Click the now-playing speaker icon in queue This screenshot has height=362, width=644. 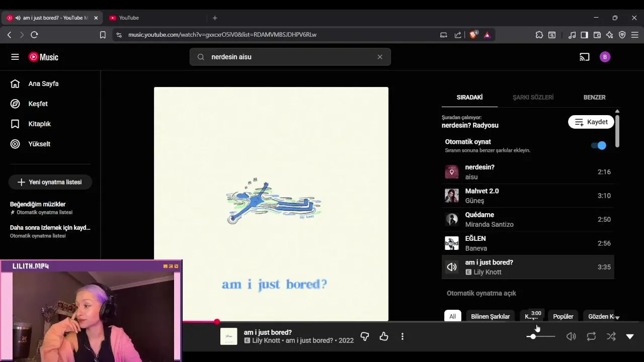point(452,267)
